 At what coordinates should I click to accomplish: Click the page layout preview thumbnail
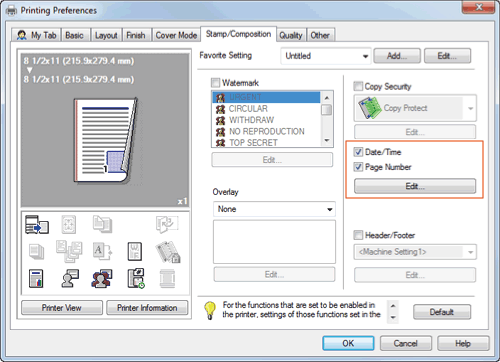pos(106,140)
